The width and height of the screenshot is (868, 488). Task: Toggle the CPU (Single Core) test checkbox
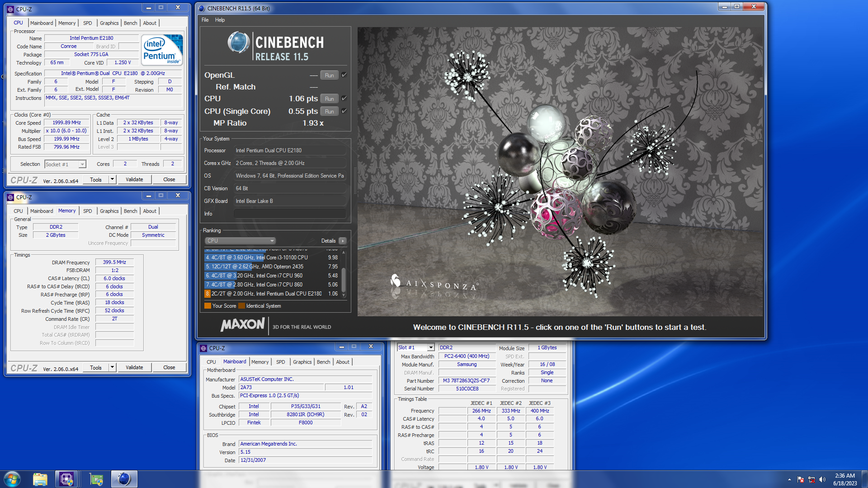pos(344,111)
